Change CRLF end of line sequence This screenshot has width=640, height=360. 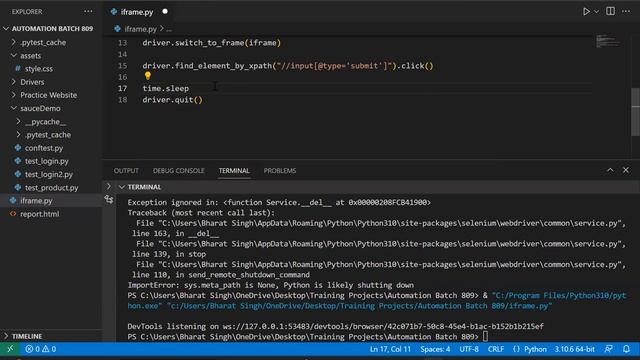pyautogui.click(x=496, y=349)
